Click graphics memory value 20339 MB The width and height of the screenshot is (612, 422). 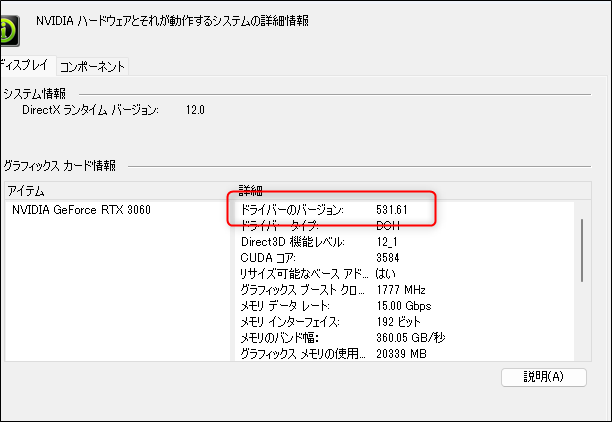pyautogui.click(x=402, y=354)
